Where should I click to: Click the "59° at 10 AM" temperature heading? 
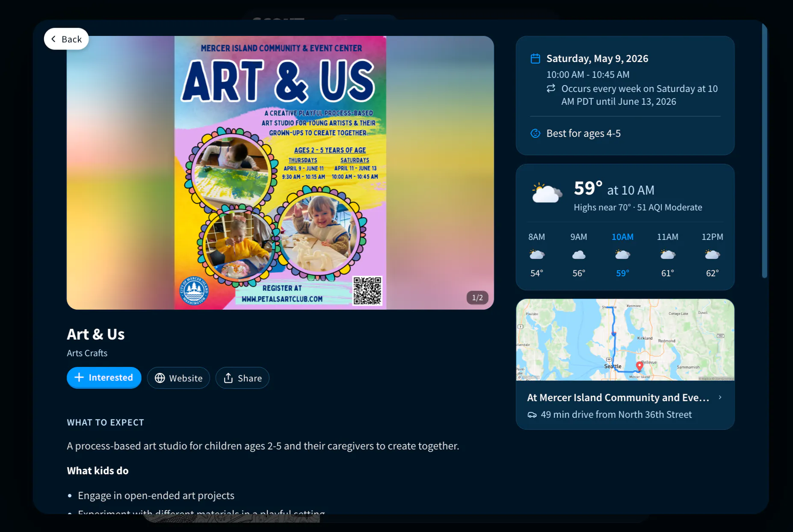click(x=614, y=189)
